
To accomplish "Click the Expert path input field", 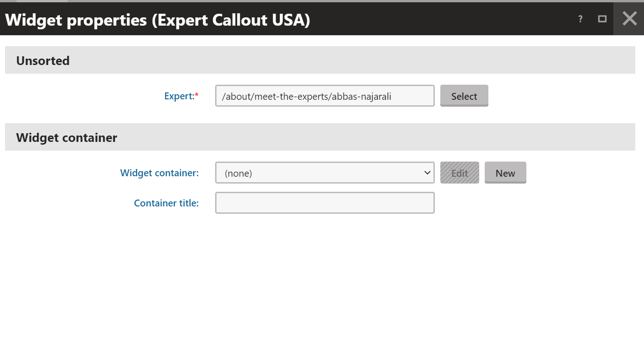I will pos(325,96).
